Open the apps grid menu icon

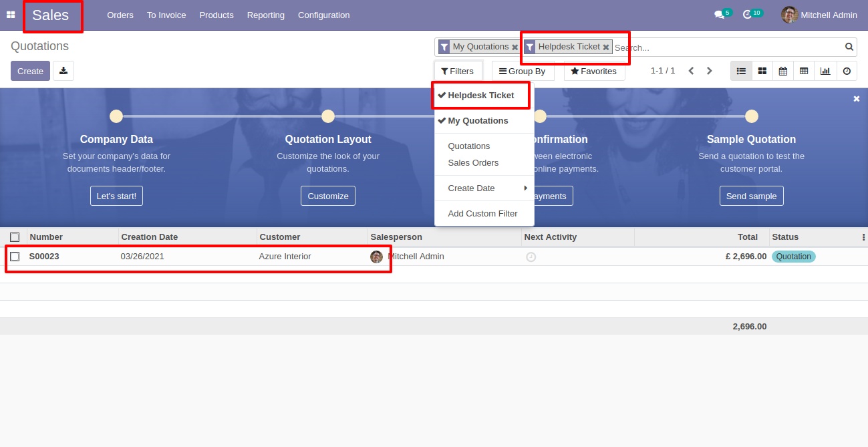point(11,15)
